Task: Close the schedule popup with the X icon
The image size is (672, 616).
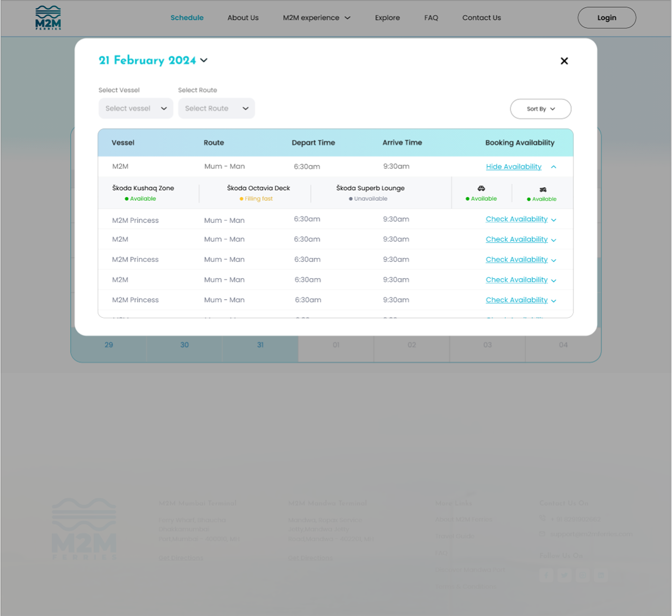Action: coord(564,61)
